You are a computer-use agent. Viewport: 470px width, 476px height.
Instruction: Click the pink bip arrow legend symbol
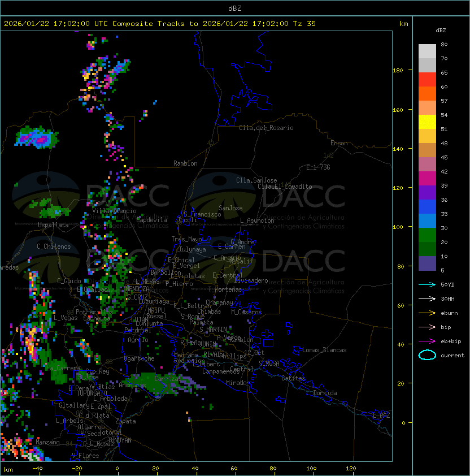point(427,327)
